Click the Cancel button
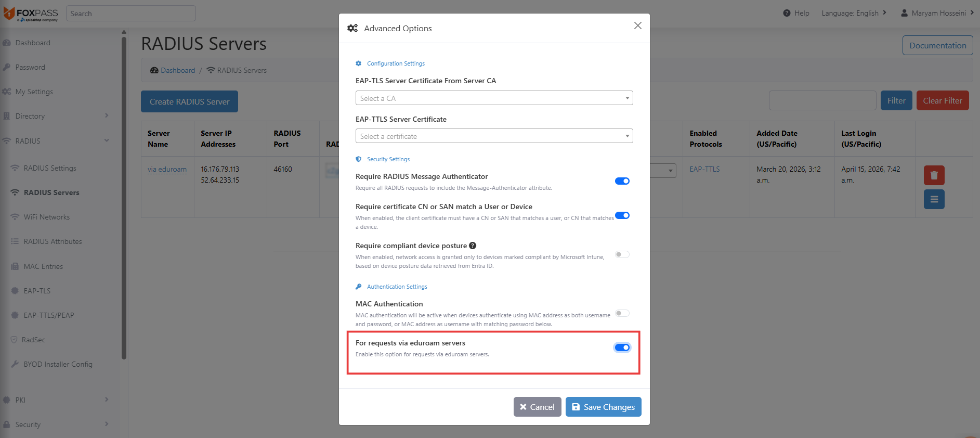Screen dimensions: 980x438 pyautogui.click(x=537, y=407)
